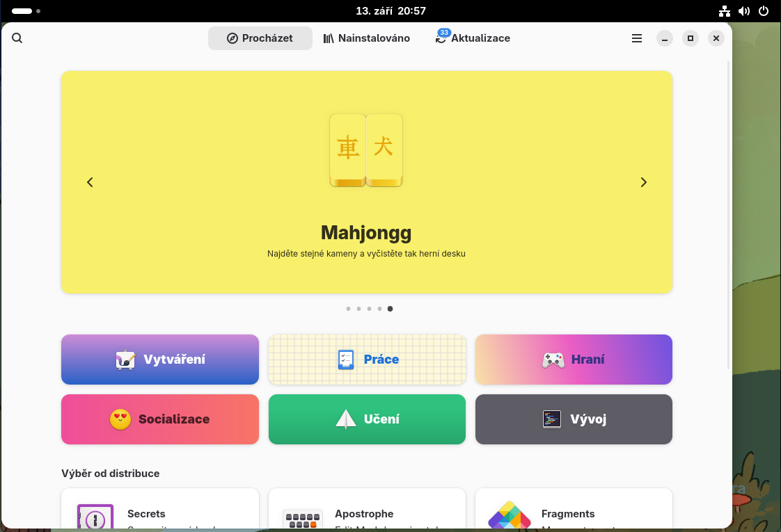Open the Hraní category
781x532 pixels.
(x=574, y=360)
